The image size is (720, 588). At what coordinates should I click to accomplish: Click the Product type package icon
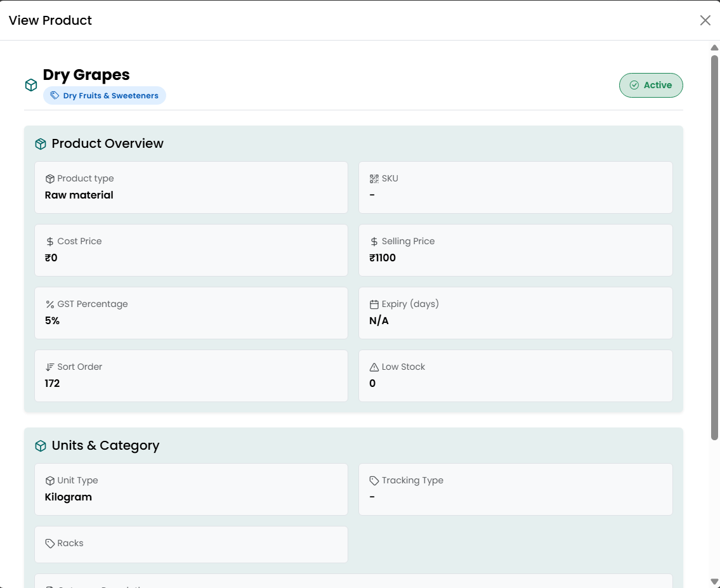coord(50,179)
